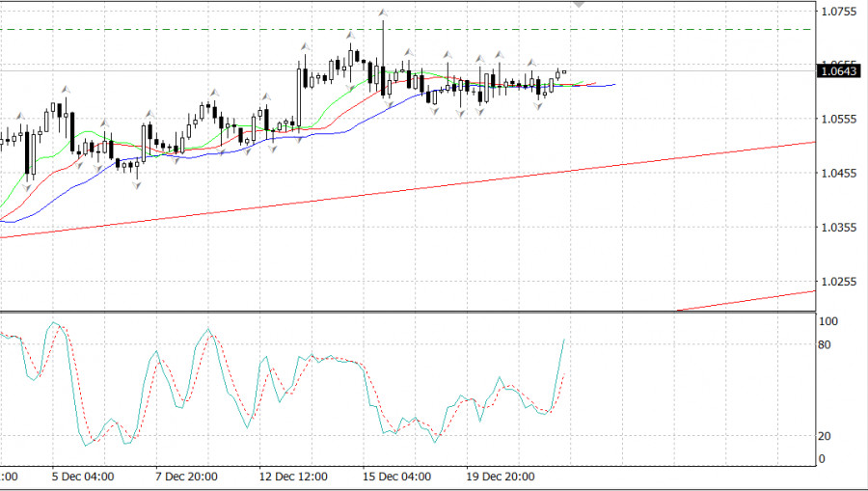Click the 1.0755 price scale label

(x=838, y=12)
